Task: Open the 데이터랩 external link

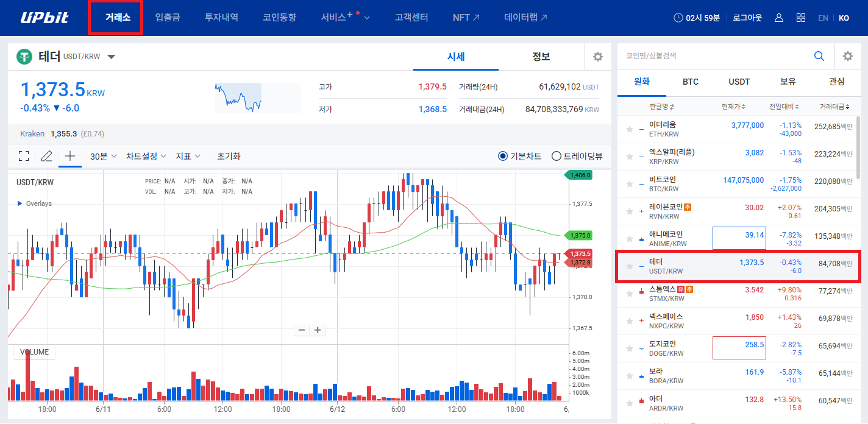Action: coord(526,17)
